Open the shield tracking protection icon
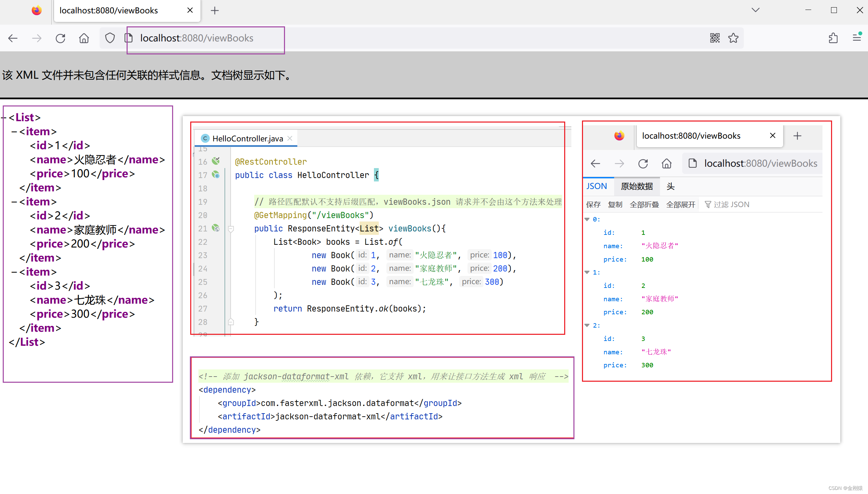 click(x=110, y=38)
